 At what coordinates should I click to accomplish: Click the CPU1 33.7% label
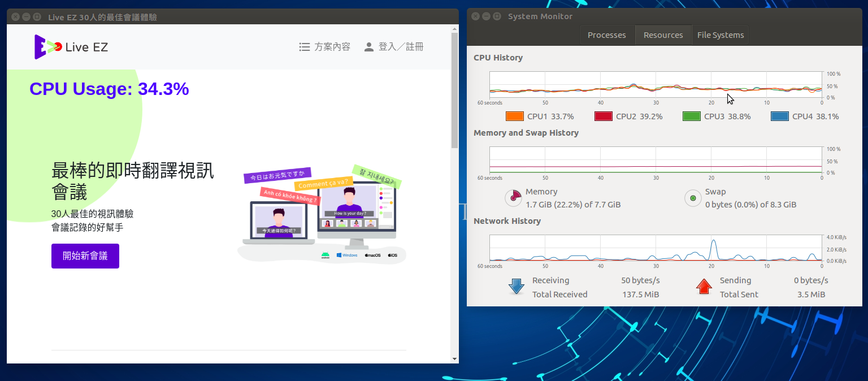click(x=550, y=116)
